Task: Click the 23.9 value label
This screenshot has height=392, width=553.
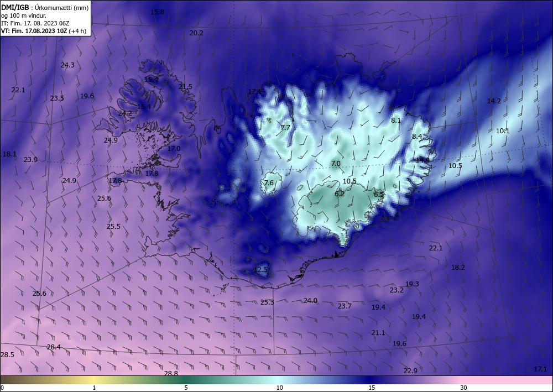Action: (x=30, y=160)
